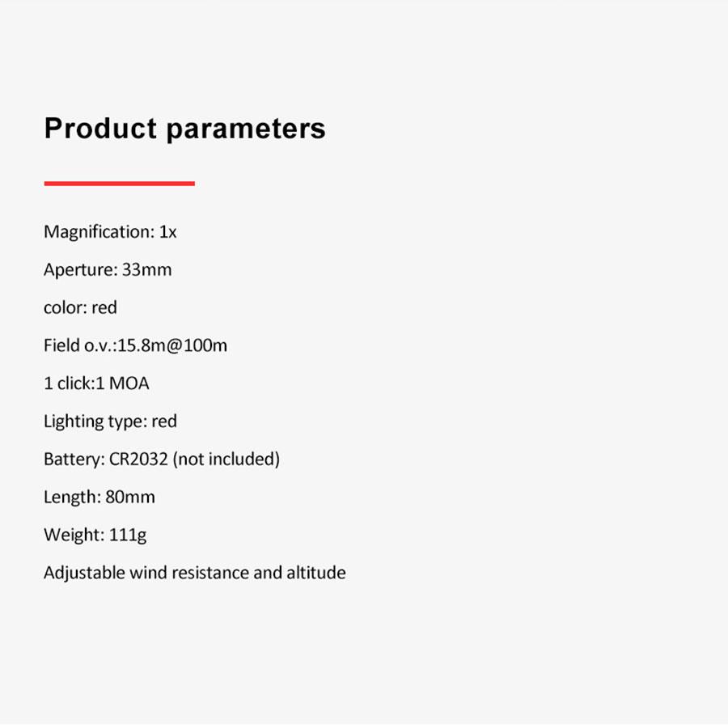This screenshot has width=728, height=728.
Task: Click the "color: red" parameter line
Action: (x=80, y=308)
